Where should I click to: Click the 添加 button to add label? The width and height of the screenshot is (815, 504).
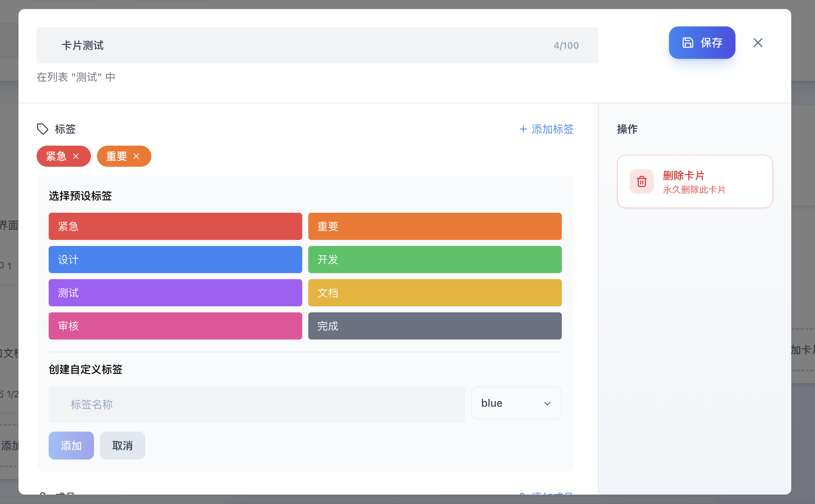[71, 446]
